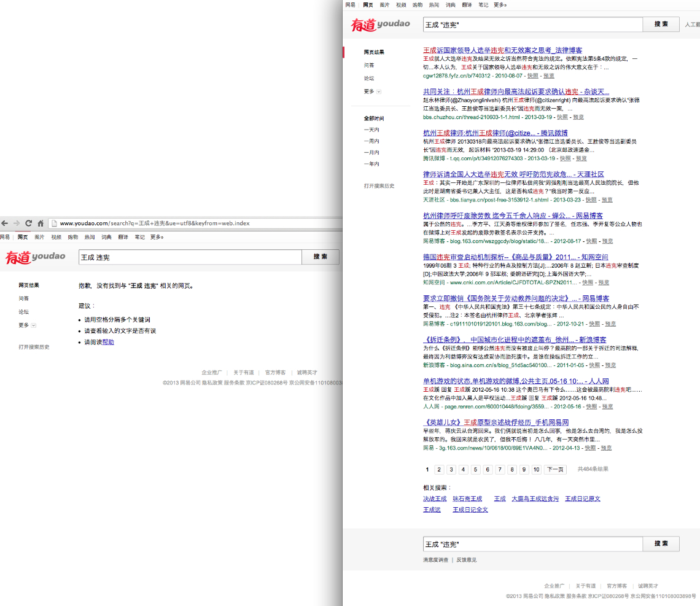The image size is (700, 606).
Task: Select 购物 in the right window top navigation
Action: (x=418, y=5)
